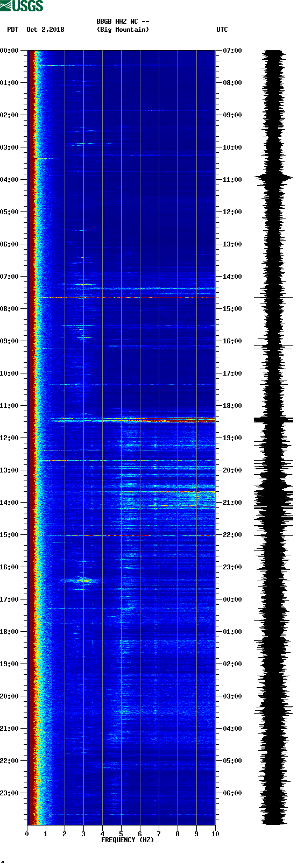Click the (Big Mountain) label

(x=123, y=30)
